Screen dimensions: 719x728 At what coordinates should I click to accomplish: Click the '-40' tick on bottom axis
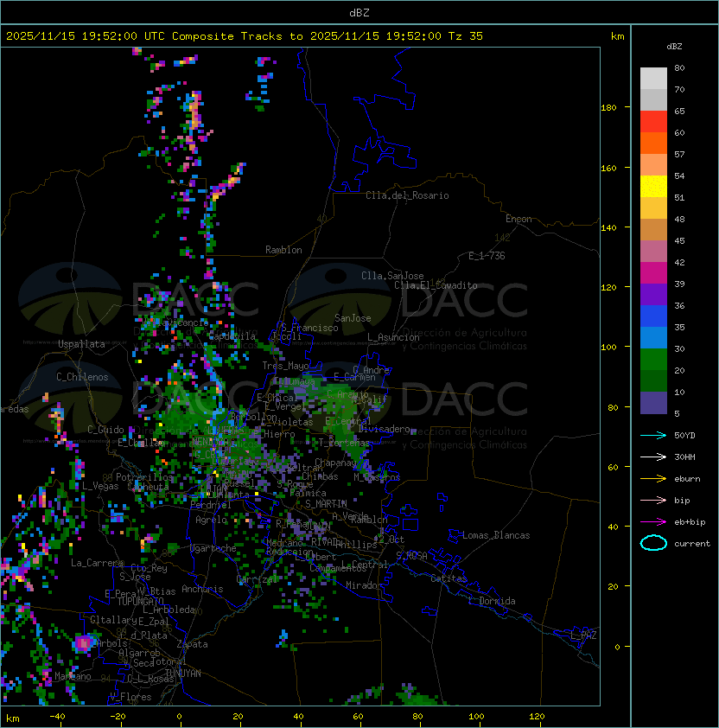57,717
